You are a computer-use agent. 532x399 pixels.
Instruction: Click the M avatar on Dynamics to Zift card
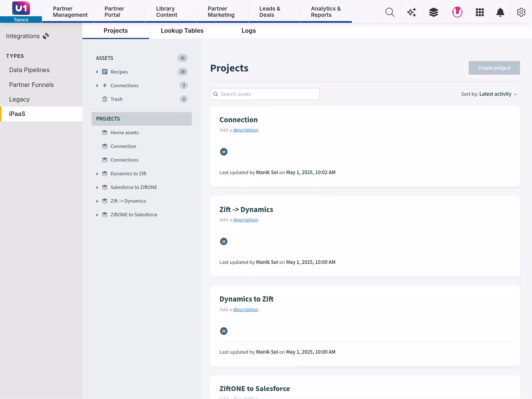(x=224, y=331)
